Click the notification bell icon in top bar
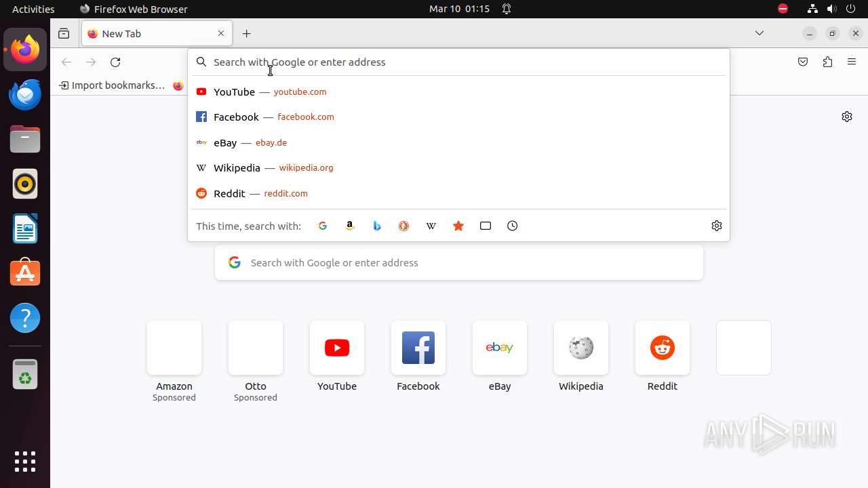The height and width of the screenshot is (488, 868). (x=507, y=9)
